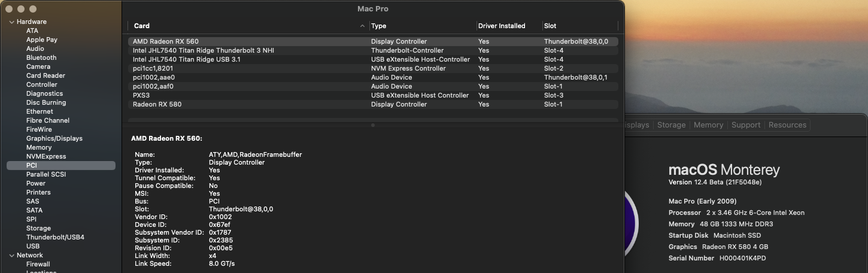
Task: Choose Bluetooth in the sidebar
Action: coord(41,57)
